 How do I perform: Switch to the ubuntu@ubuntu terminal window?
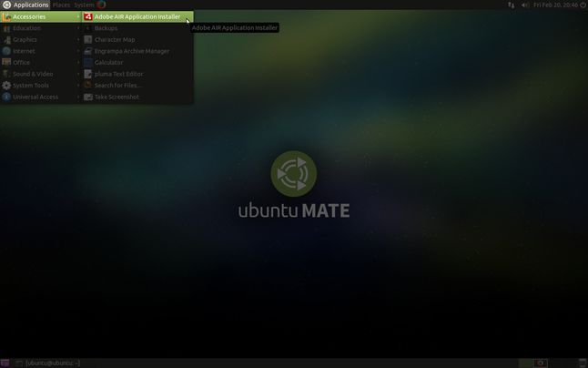click(47, 363)
